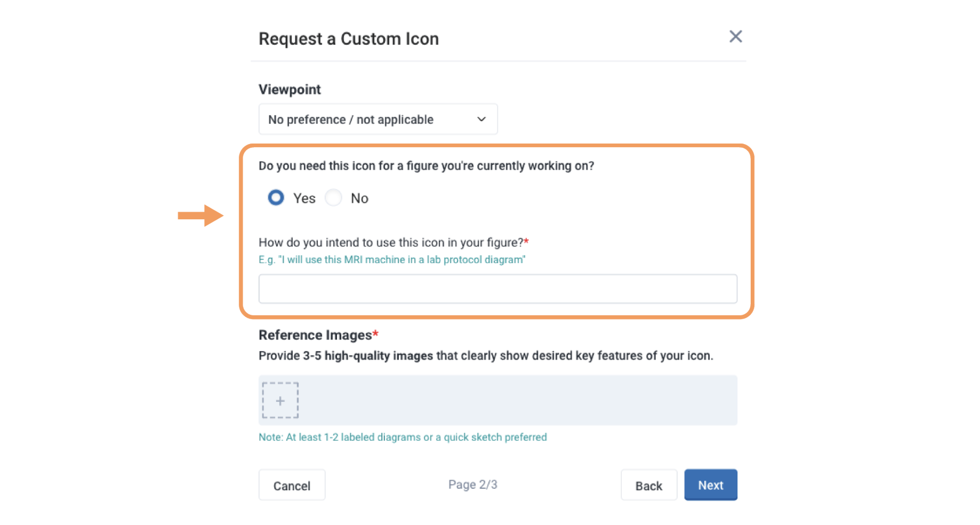Screen dimensions: 980x525
Task: Focus the icon usage text input field
Action: pos(497,289)
